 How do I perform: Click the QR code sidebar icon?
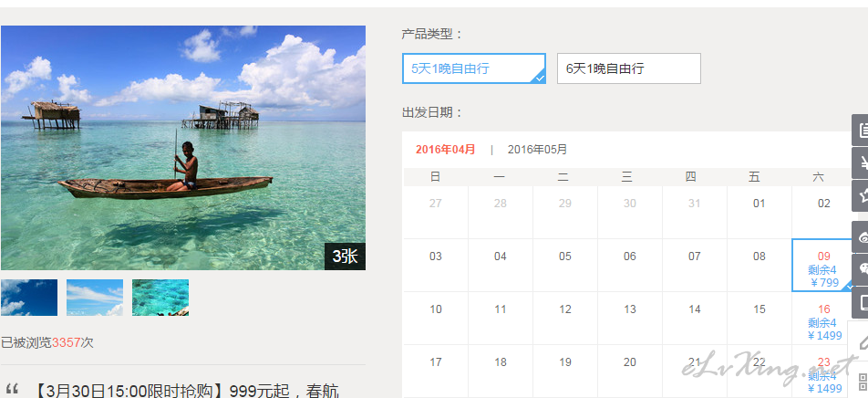click(862, 381)
